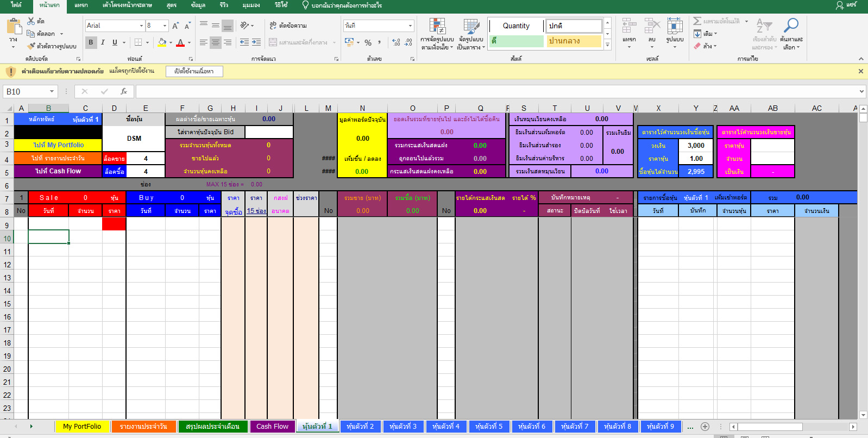Collapse the ribbon with chevron

[x=861, y=59]
